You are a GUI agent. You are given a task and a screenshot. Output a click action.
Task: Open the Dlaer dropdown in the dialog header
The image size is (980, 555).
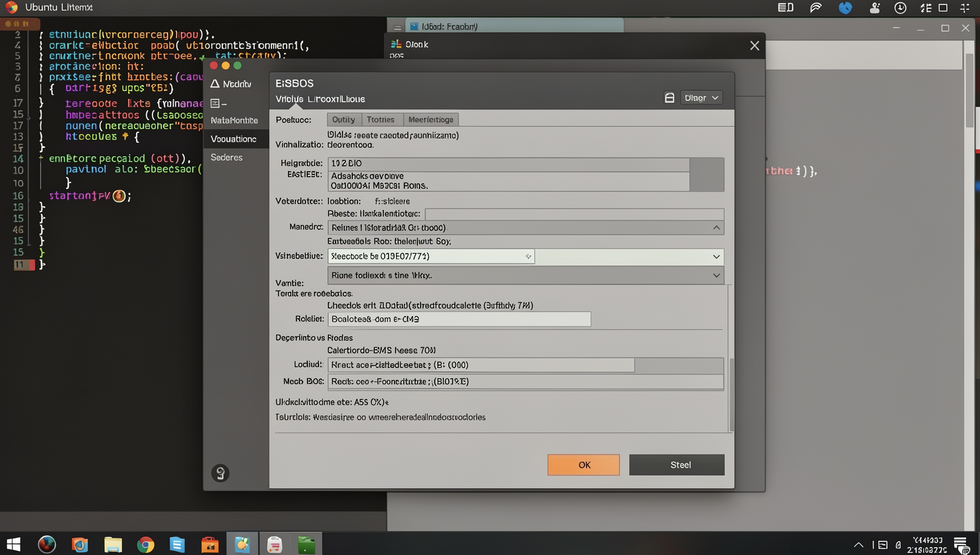pyautogui.click(x=701, y=98)
